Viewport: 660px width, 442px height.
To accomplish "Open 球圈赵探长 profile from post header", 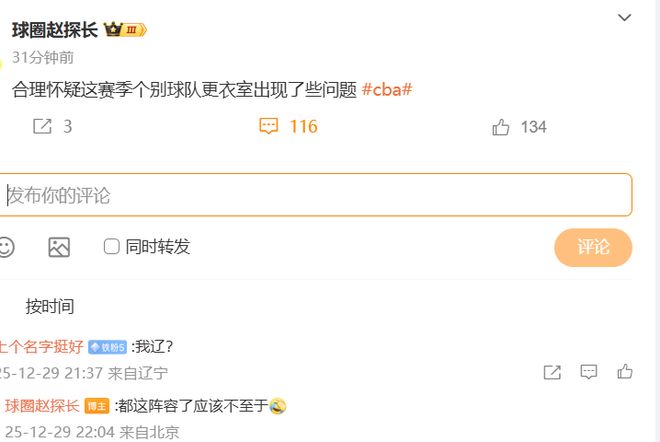I will 55,30.
